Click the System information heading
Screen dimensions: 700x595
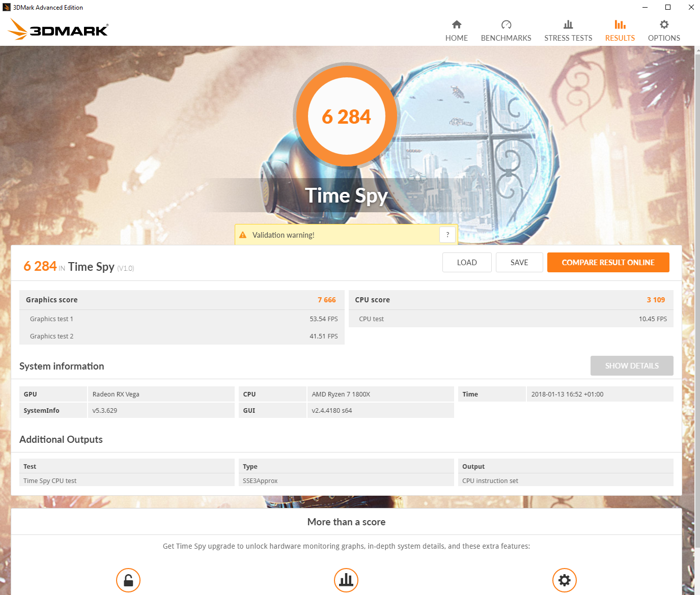coord(62,366)
